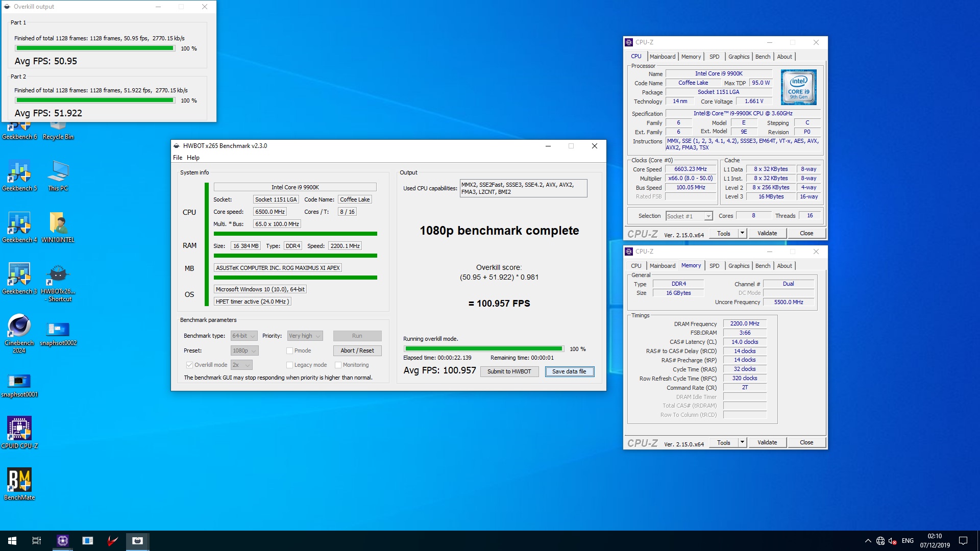Click ENG language indicator
Screen dimensions: 980x551
coord(908,541)
